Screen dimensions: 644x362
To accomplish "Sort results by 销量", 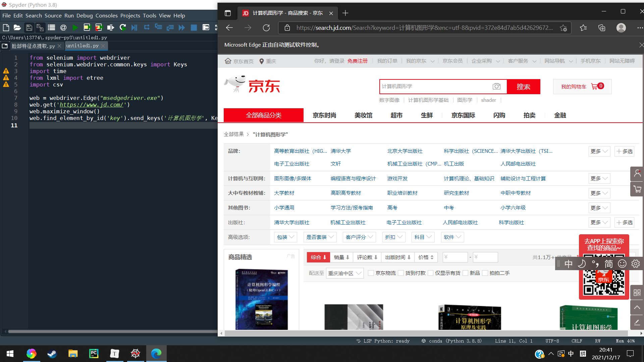I will click(342, 257).
